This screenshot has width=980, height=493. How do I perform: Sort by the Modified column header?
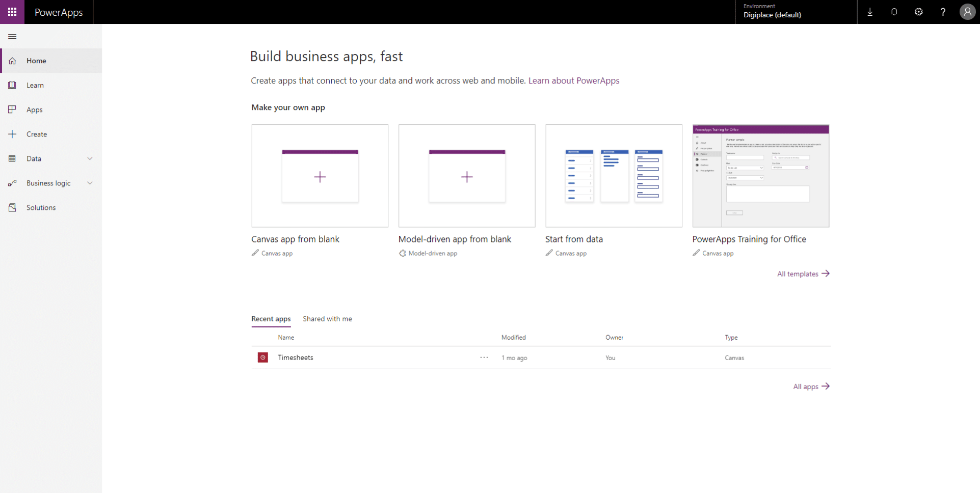point(514,338)
